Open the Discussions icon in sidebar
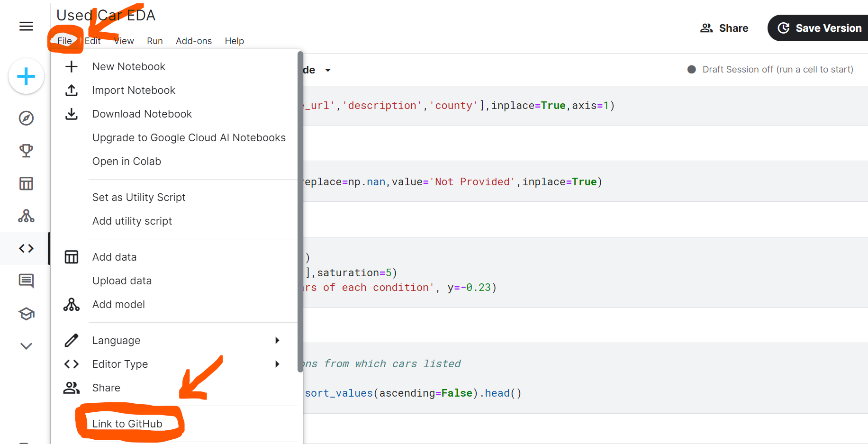The width and height of the screenshot is (868, 444). pyautogui.click(x=26, y=281)
